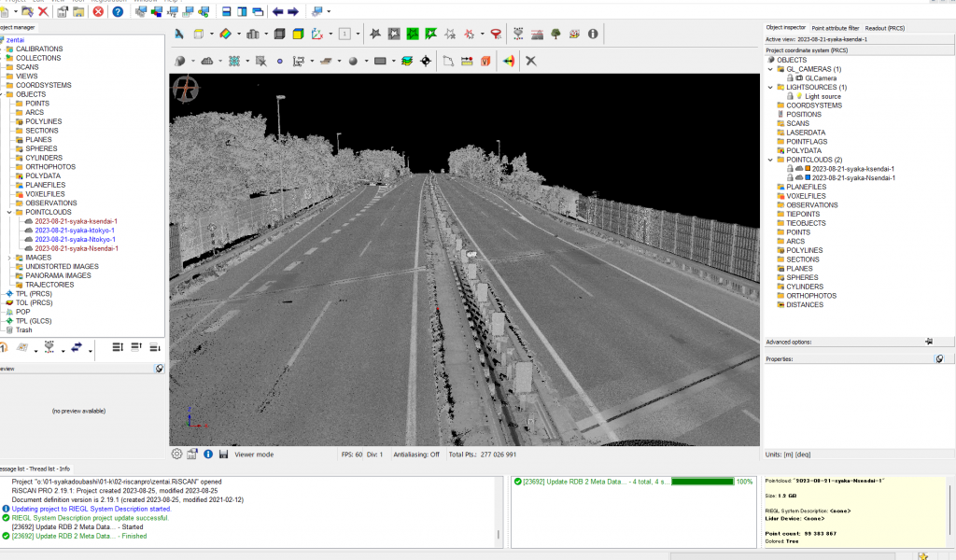Click the green tree icon in viewer toolbar
The width and height of the screenshot is (956, 560).
coord(556,35)
